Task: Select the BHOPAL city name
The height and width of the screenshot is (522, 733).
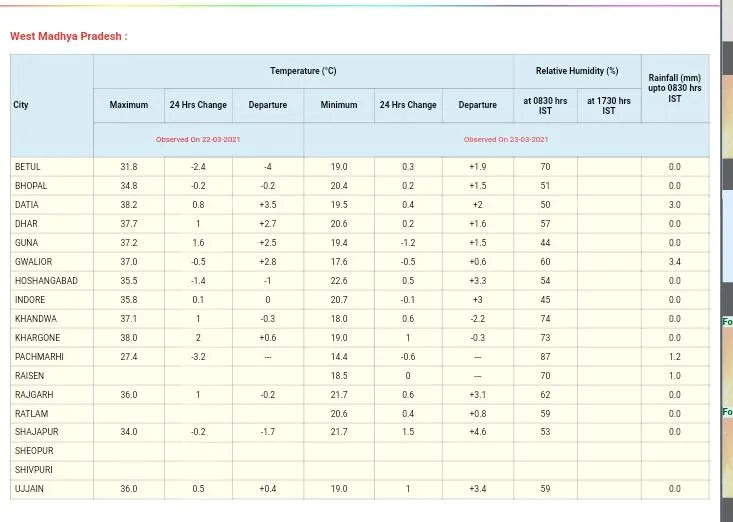Action: tap(31, 186)
